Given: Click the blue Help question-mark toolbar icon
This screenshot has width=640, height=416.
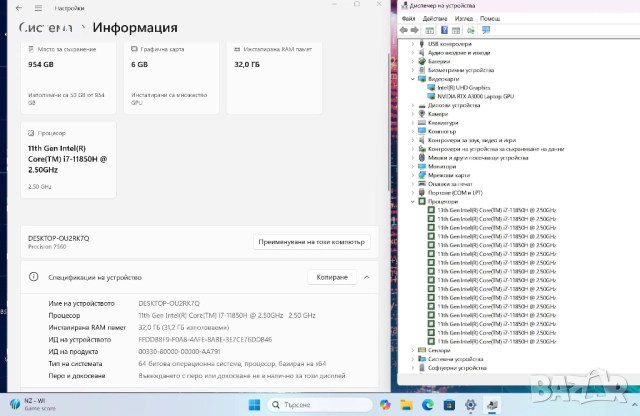Looking at the screenshot, I should pyautogui.click(x=444, y=30).
